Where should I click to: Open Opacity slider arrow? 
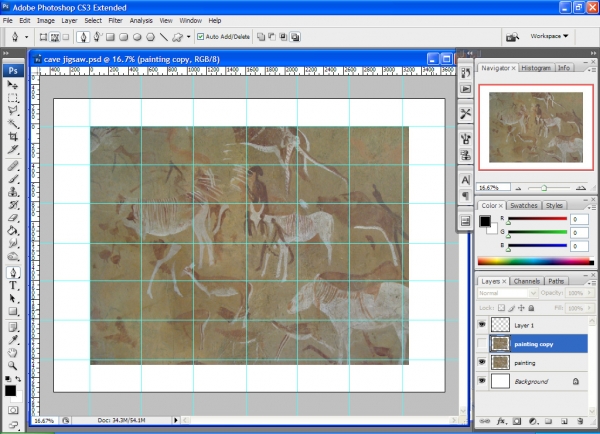[x=590, y=293]
